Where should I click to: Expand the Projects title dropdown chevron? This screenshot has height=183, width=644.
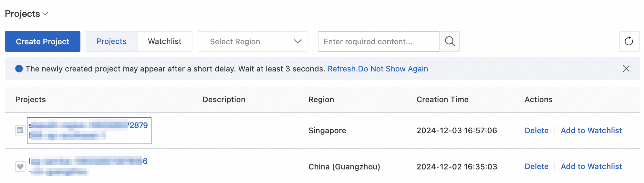[46, 14]
